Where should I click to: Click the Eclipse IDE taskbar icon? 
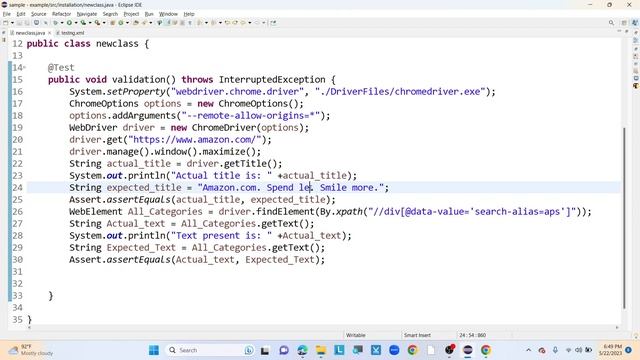[468, 350]
